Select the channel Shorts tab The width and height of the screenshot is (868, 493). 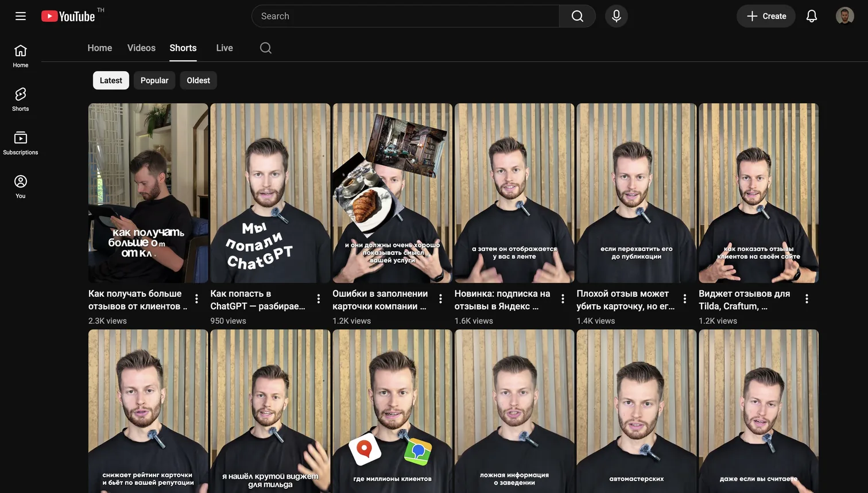coord(183,48)
